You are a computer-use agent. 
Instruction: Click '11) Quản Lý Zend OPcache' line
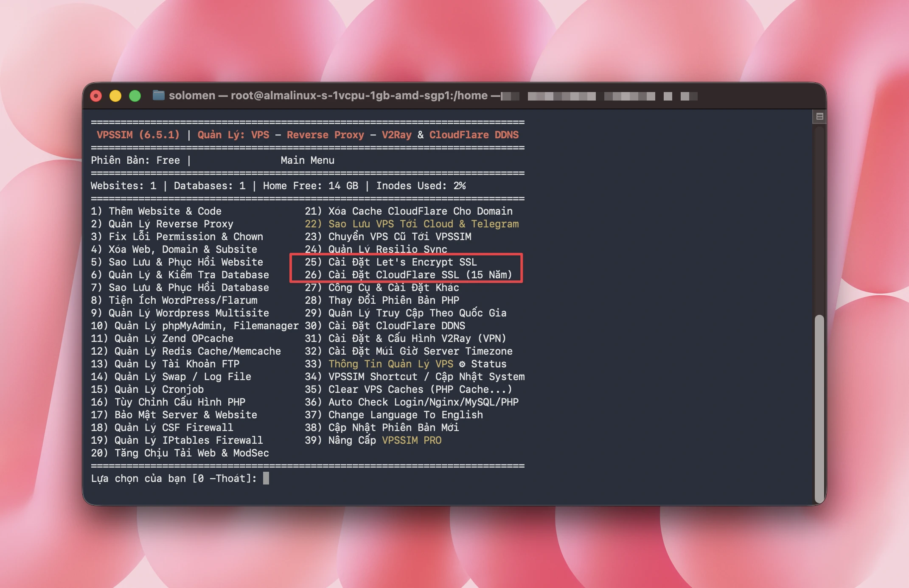(x=162, y=339)
